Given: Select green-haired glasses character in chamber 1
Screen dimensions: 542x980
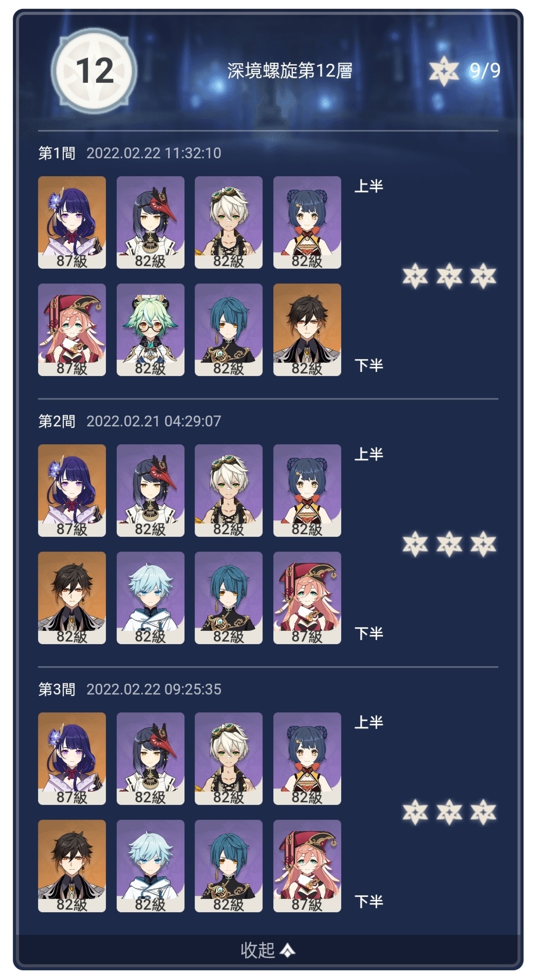Looking at the screenshot, I should [151, 330].
